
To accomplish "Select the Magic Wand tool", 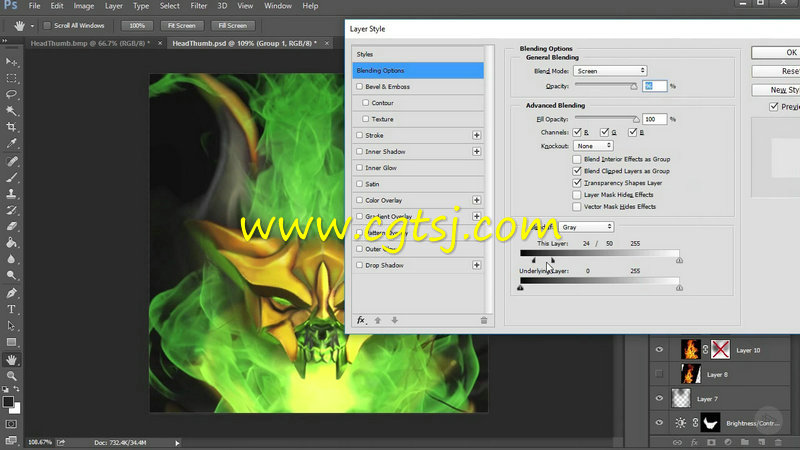I will 11,111.
